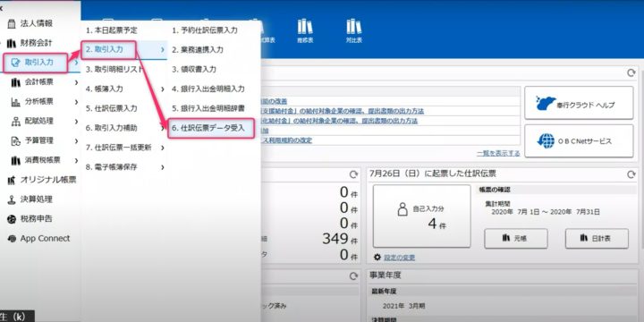Click the 設定の変更 link
This screenshot has width=644, height=322.
pyautogui.click(x=399, y=258)
